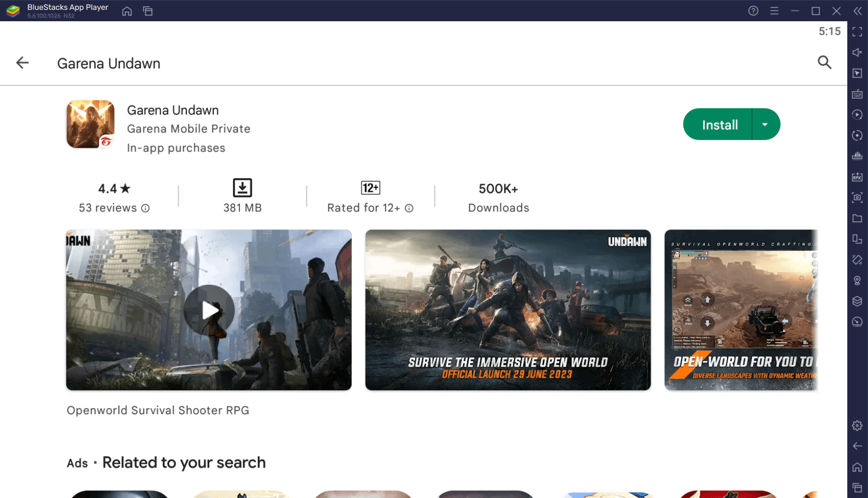The width and height of the screenshot is (868, 498).
Task: Click the Openworld Survival Shooter RPG description
Action: click(x=158, y=410)
